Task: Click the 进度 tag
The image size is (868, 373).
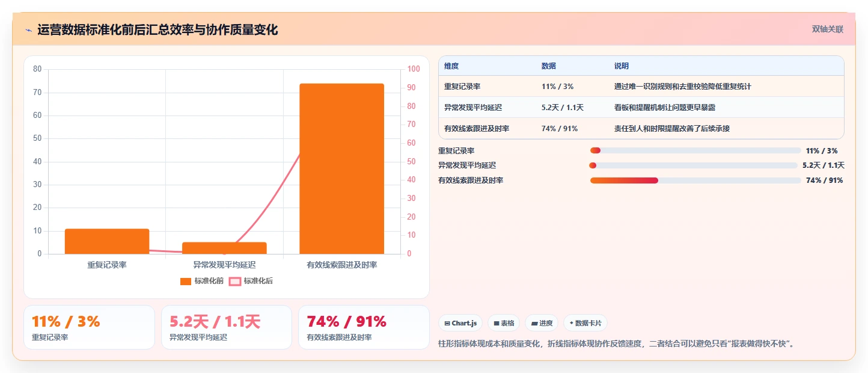Action: (x=542, y=323)
